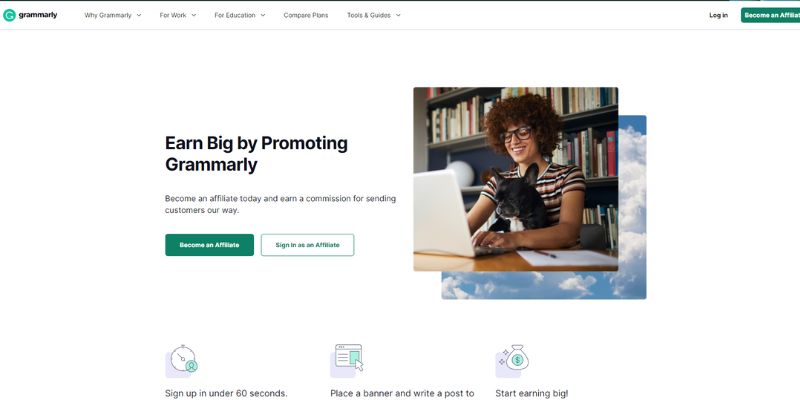Expand the Tools & Guides chevron
The image size is (800, 400).
click(x=398, y=15)
